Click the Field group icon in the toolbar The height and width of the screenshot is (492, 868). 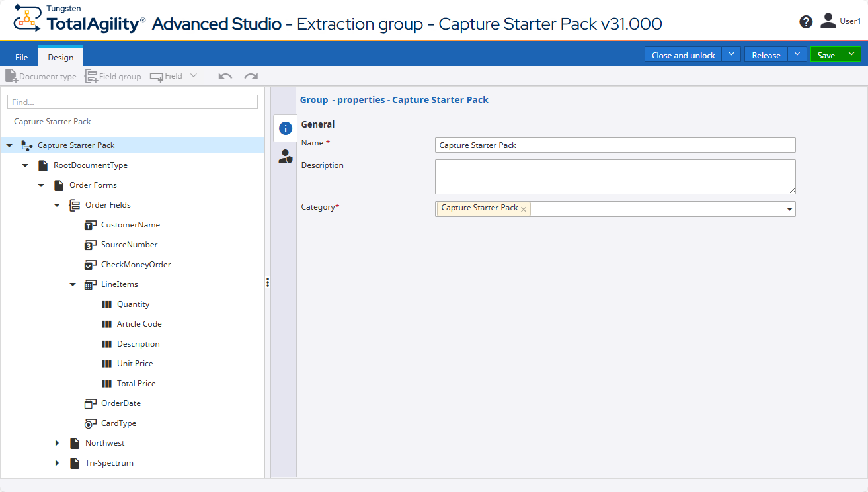click(x=91, y=76)
